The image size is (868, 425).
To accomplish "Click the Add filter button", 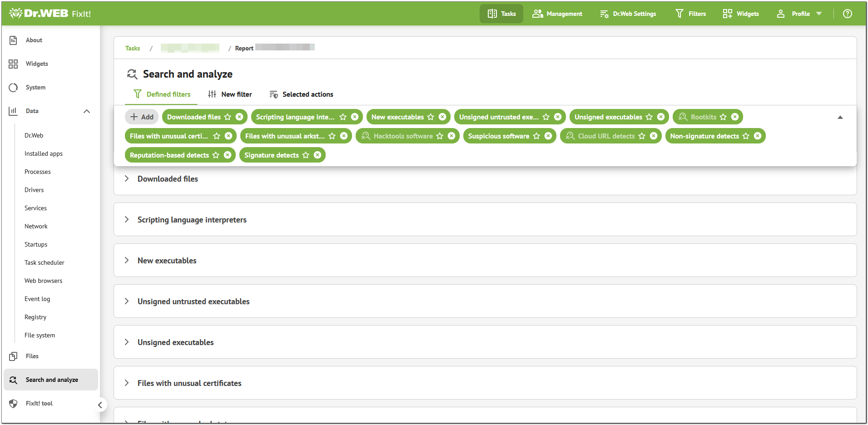I will point(142,117).
